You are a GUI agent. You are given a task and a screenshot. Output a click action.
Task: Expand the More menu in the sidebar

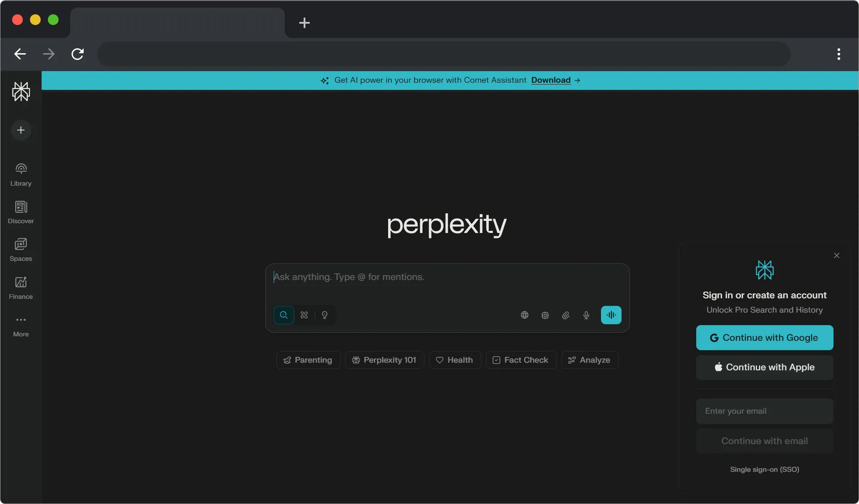pyautogui.click(x=21, y=324)
